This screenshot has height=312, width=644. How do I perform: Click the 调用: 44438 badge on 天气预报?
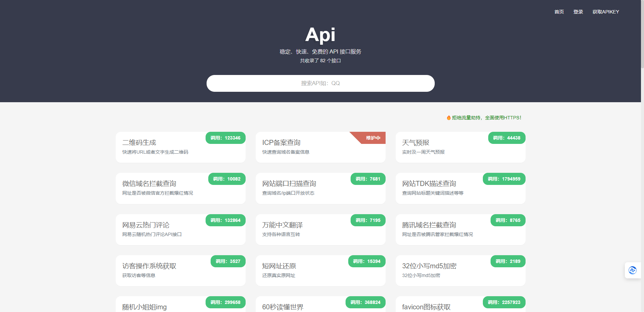(507, 138)
